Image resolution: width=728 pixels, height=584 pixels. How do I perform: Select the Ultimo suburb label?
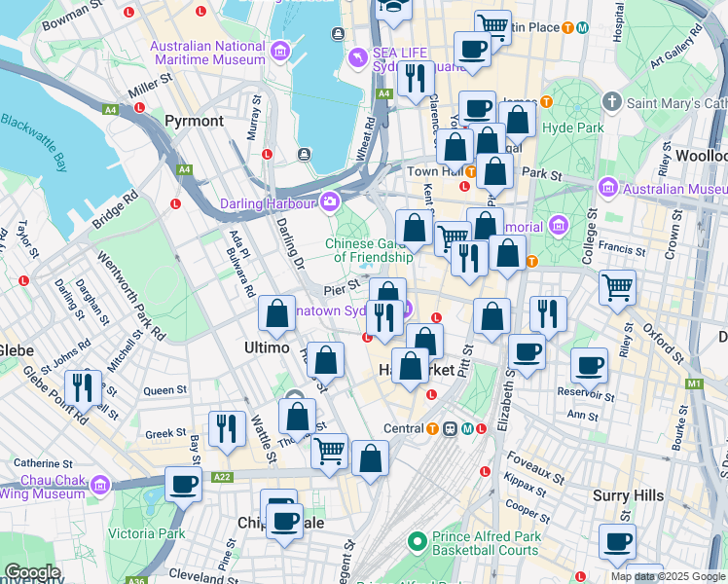(x=267, y=347)
